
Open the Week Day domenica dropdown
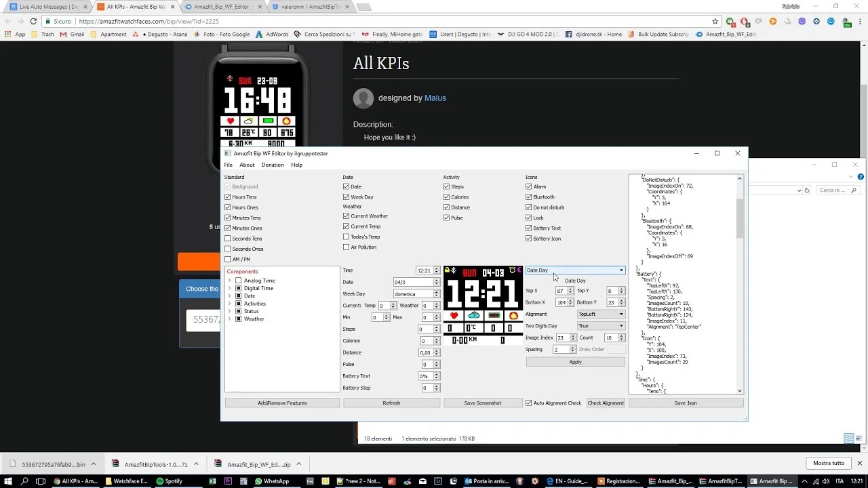click(416, 294)
